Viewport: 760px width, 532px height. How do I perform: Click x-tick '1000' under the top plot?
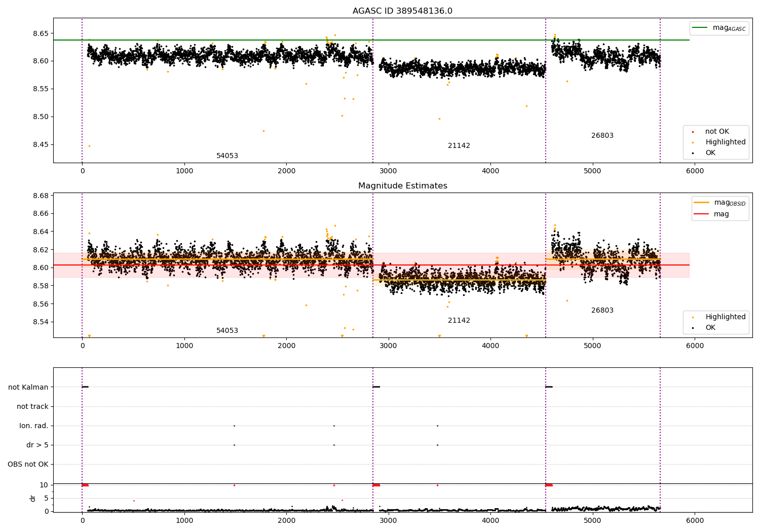tap(184, 171)
